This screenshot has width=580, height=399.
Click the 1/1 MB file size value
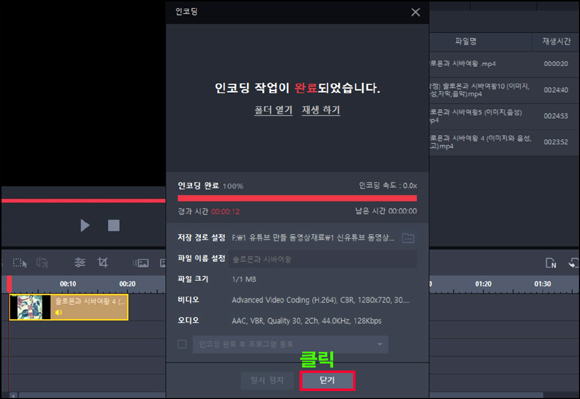tap(244, 279)
